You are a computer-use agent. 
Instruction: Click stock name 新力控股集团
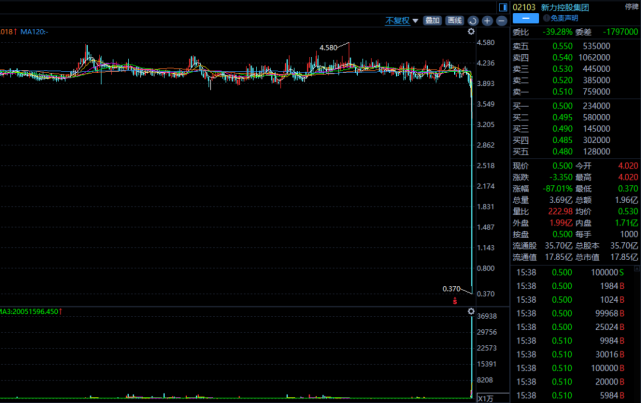[565, 7]
